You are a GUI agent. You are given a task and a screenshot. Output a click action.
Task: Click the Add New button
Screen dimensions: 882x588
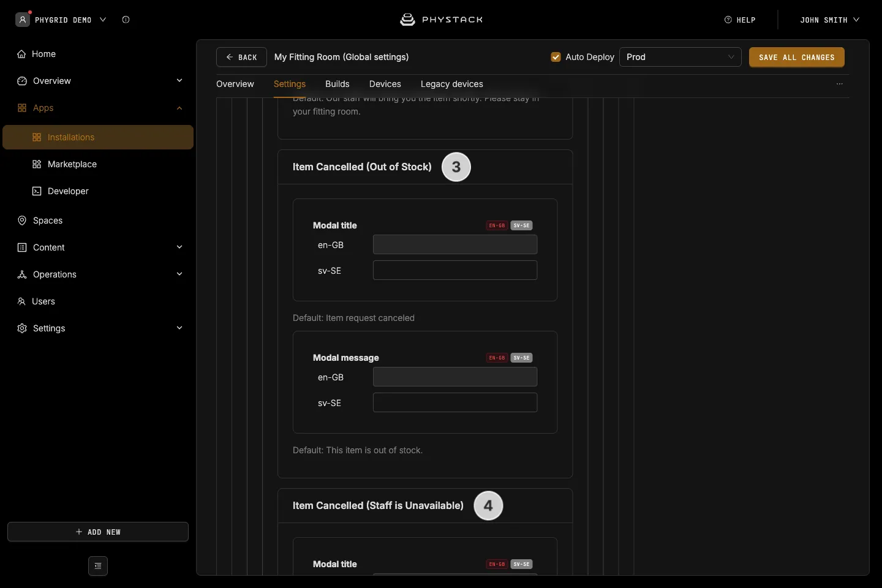[98, 532]
